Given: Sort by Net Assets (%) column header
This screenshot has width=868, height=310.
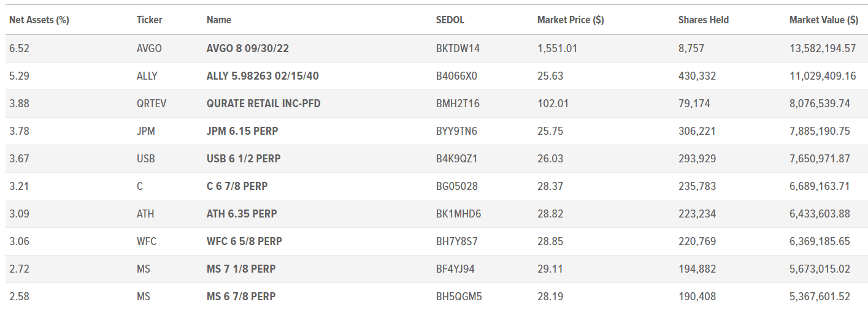Looking at the screenshot, I should pyautogui.click(x=39, y=20).
